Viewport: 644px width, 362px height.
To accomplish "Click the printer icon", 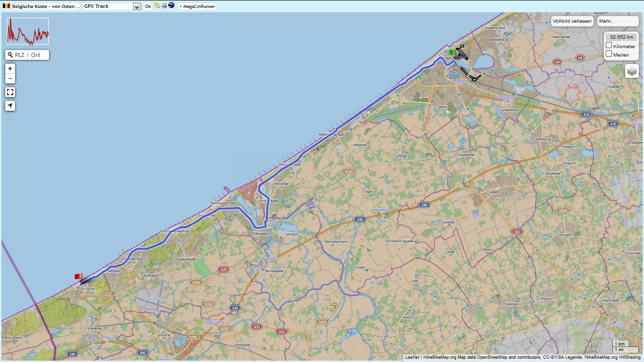I will (164, 6).
